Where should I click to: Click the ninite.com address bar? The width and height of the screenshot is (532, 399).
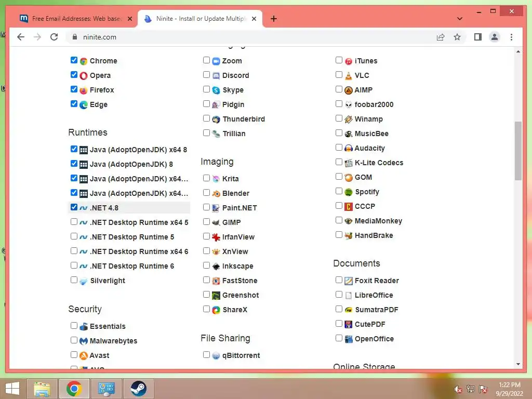click(x=249, y=37)
